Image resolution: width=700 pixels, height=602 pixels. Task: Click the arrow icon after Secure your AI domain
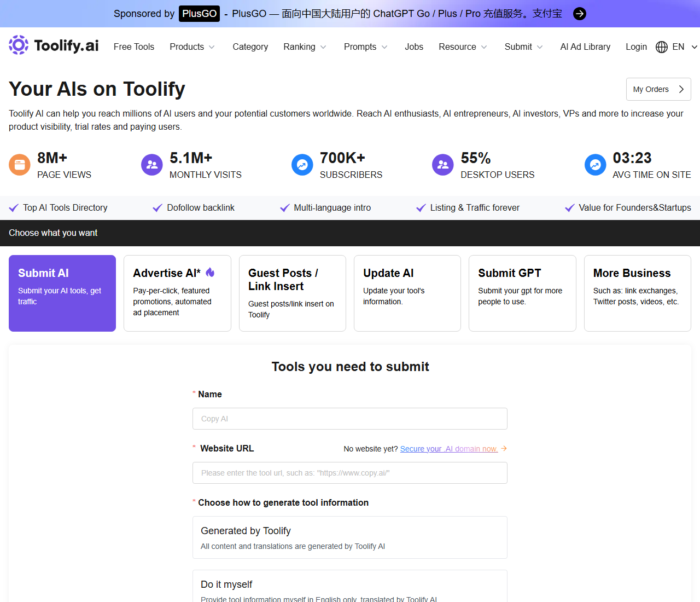tap(504, 449)
